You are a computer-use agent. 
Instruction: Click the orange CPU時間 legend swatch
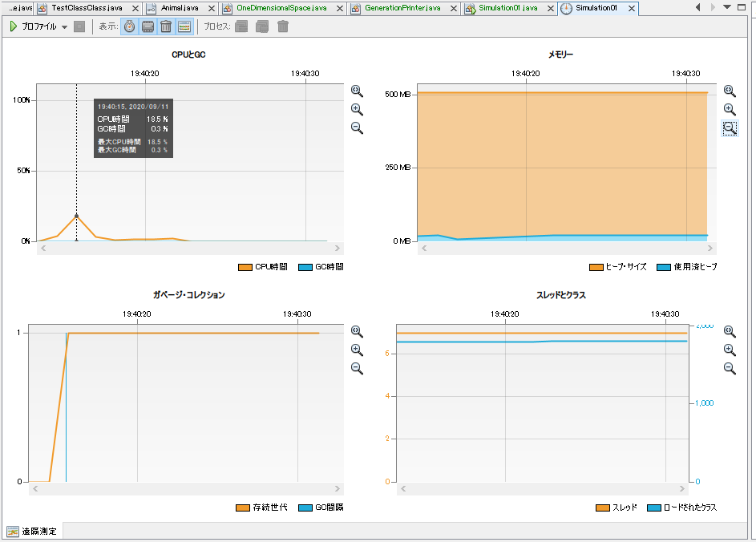point(245,267)
